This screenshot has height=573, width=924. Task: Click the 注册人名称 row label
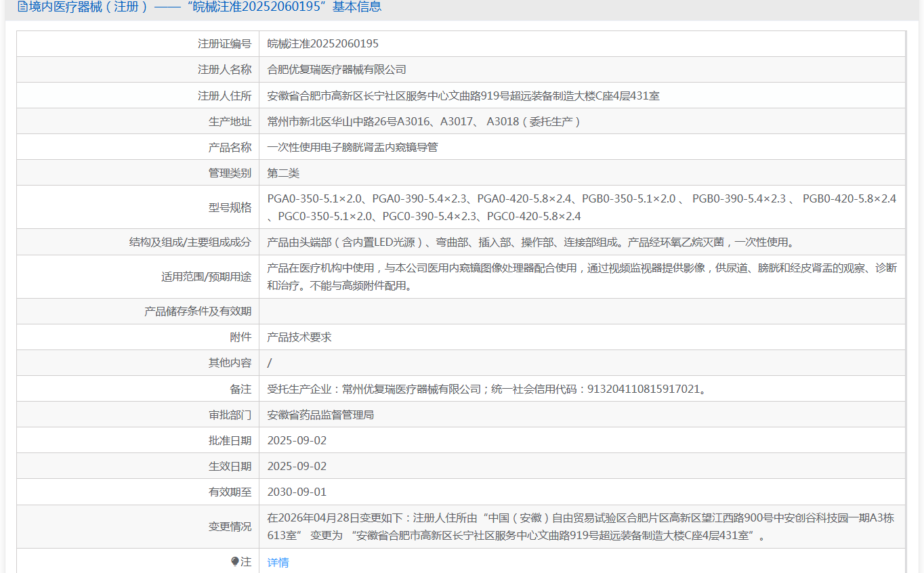[x=224, y=69]
